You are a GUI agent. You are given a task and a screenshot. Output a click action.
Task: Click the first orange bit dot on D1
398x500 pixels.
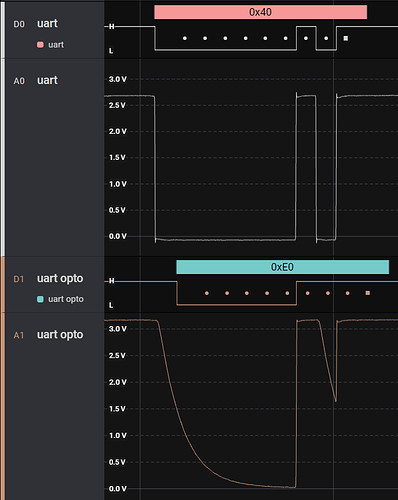coord(207,293)
